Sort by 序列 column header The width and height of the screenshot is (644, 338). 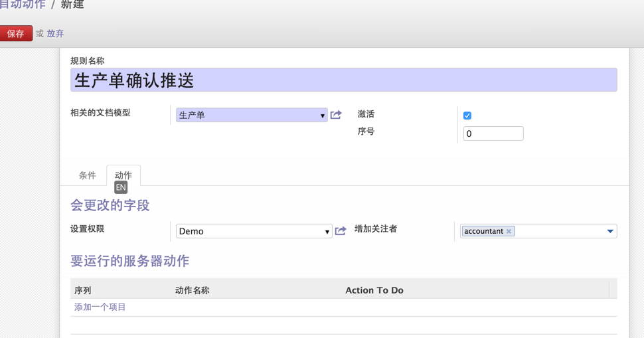[82, 290]
